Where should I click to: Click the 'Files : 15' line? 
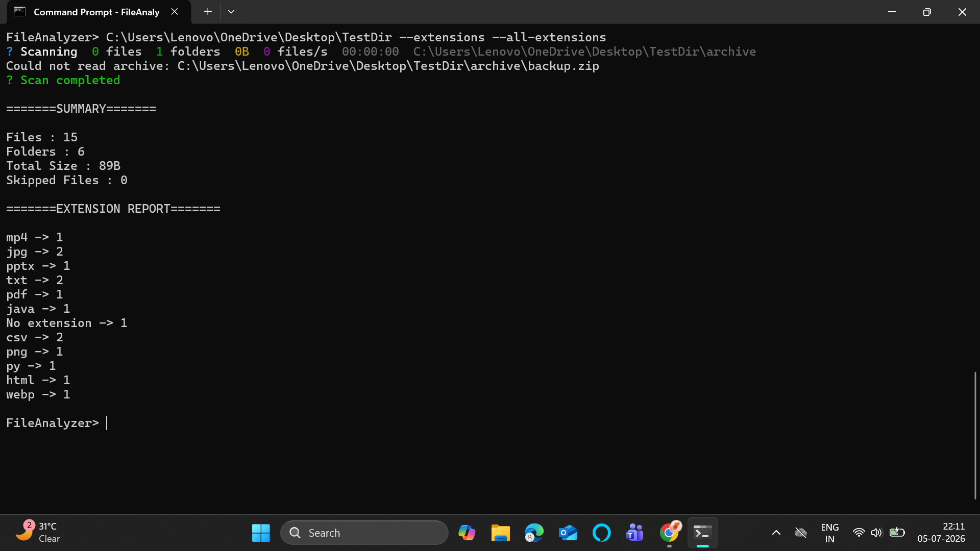pos(42,137)
